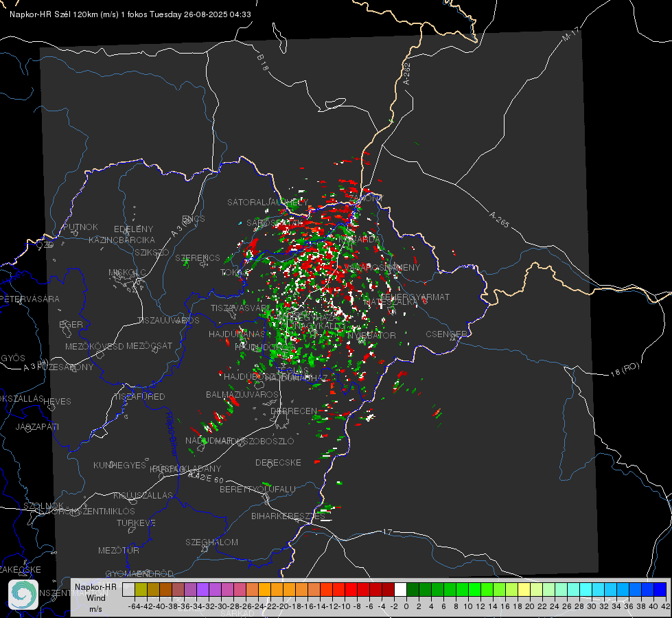Click the MISKOLC city label

pos(127,273)
